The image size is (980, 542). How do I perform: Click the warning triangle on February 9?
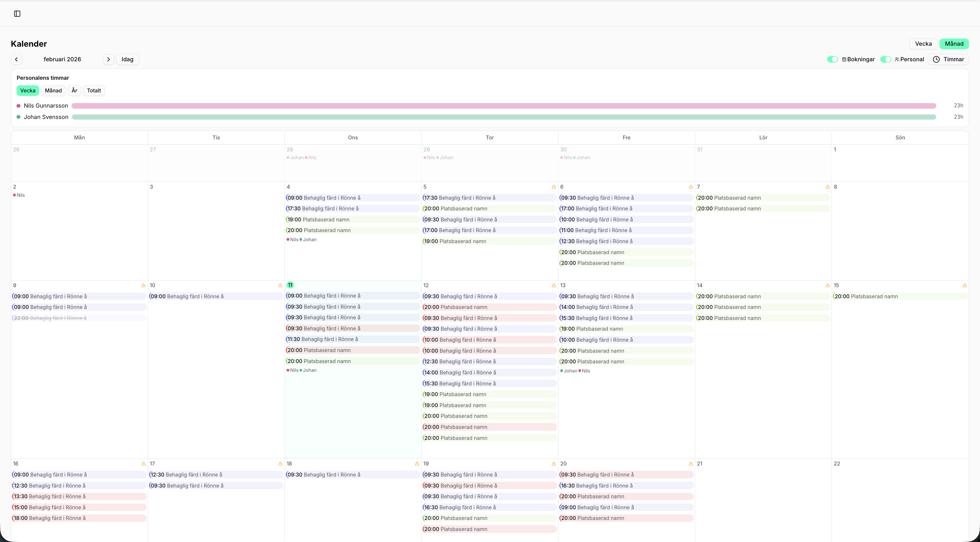click(144, 285)
